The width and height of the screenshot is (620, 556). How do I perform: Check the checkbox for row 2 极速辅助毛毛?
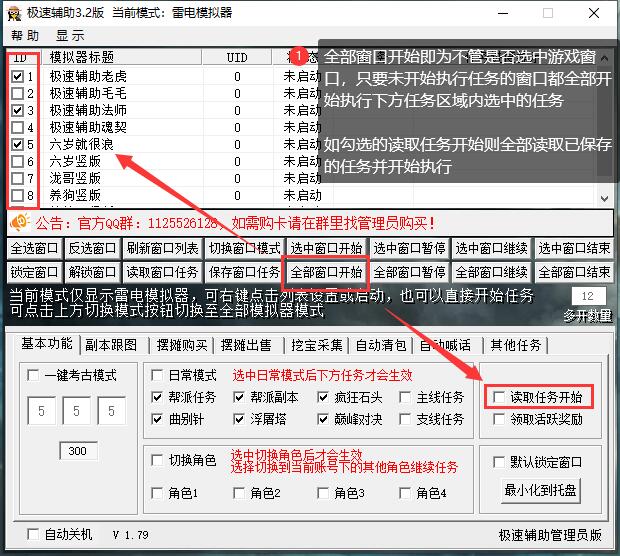17,93
